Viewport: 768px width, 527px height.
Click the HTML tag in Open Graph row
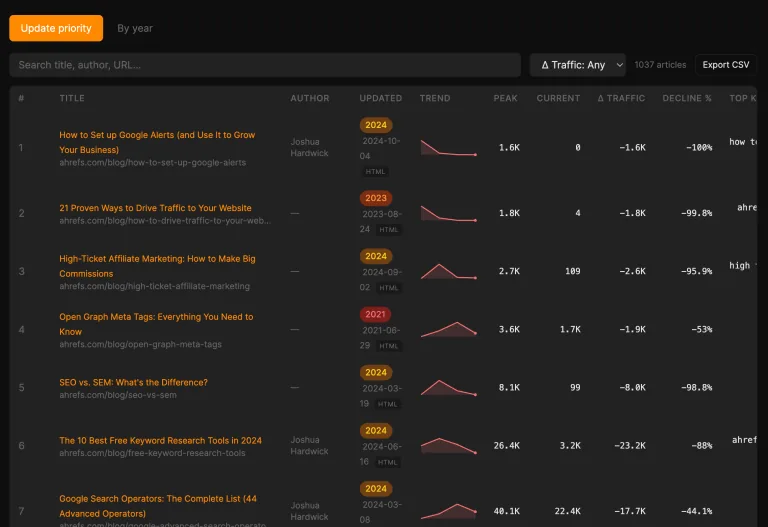(388, 346)
